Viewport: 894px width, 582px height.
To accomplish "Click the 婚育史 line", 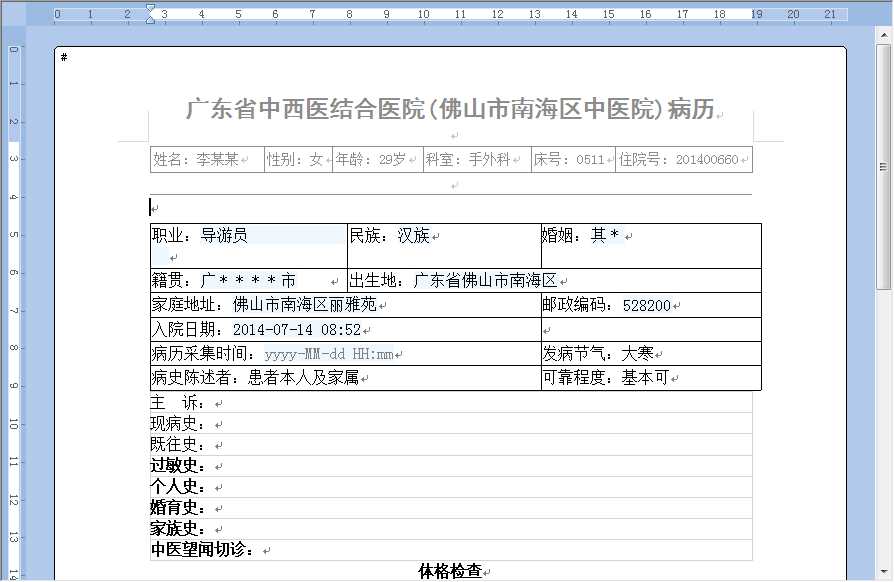I will (451, 508).
